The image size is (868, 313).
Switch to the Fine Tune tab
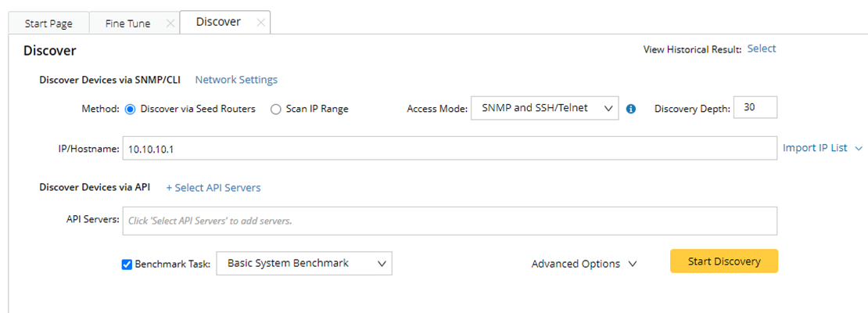[127, 23]
